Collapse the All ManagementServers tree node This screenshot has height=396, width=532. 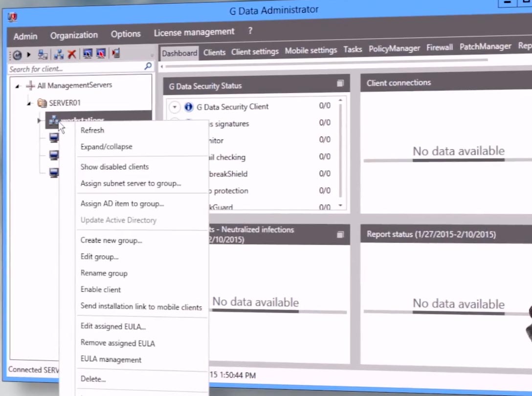(x=17, y=86)
